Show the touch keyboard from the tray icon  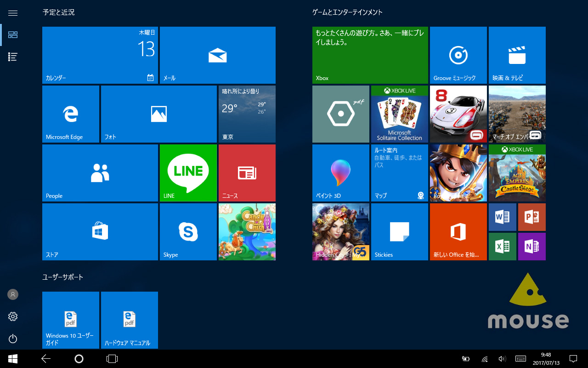[520, 358]
